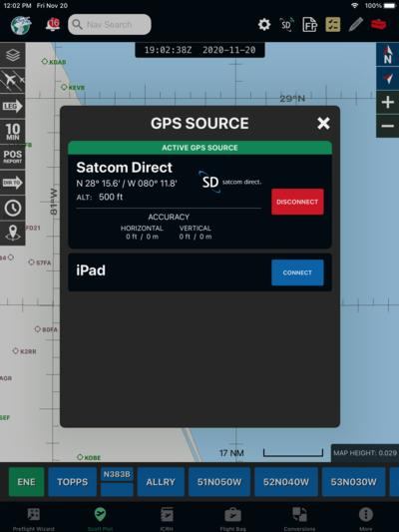Select the 53N030W waypoint
This screenshot has height=532, width=399.
tap(353, 482)
